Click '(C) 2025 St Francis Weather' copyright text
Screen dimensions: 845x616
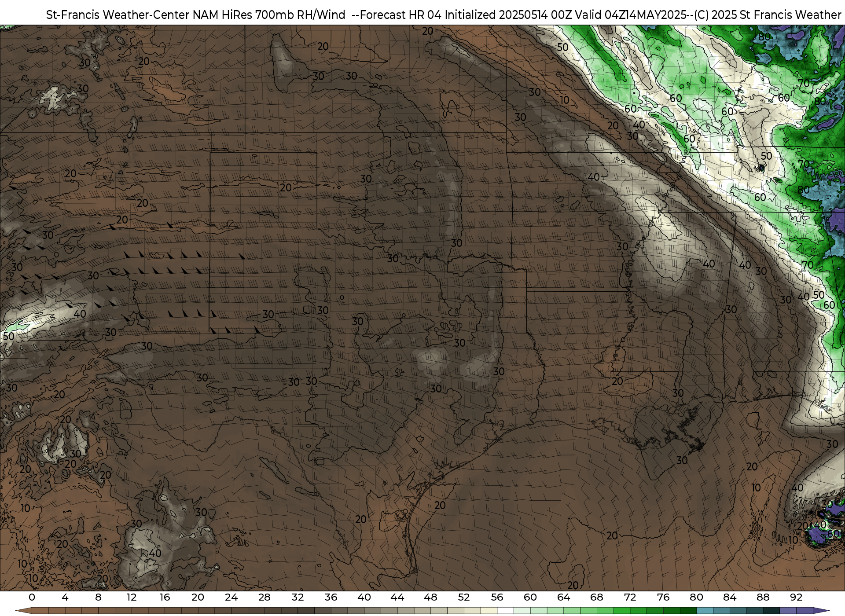pyautogui.click(x=768, y=15)
